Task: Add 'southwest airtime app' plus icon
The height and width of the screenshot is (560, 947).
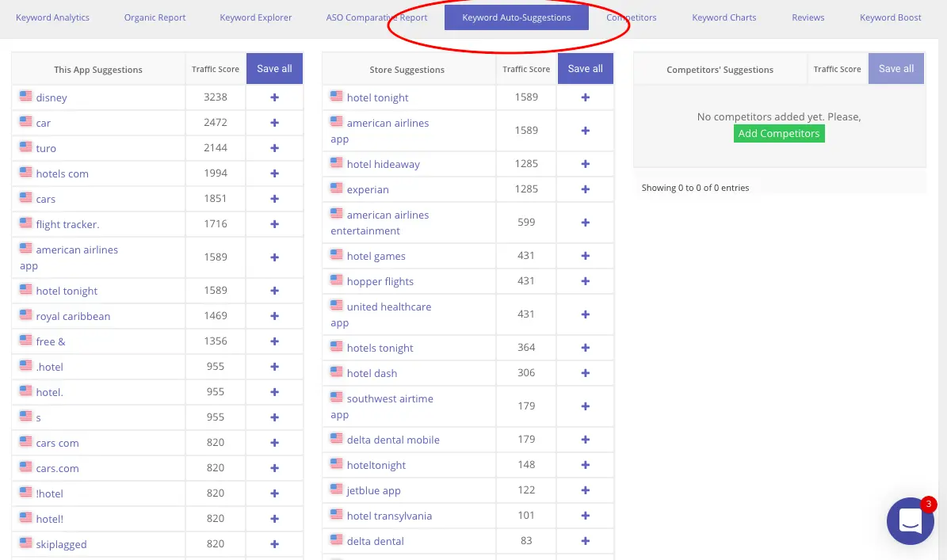Action: pyautogui.click(x=585, y=406)
